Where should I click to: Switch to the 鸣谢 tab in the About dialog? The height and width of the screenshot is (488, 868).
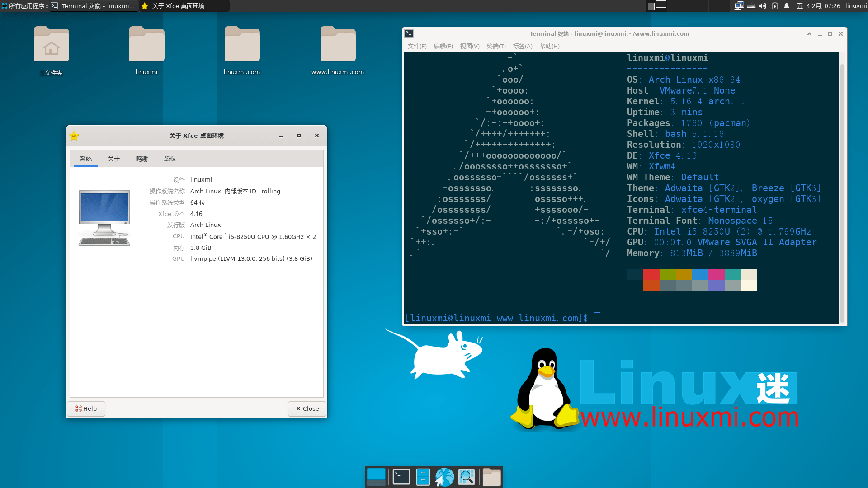(142, 159)
